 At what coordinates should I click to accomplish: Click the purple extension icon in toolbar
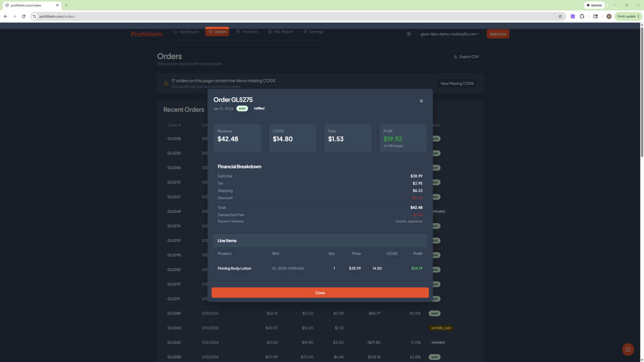tap(573, 16)
